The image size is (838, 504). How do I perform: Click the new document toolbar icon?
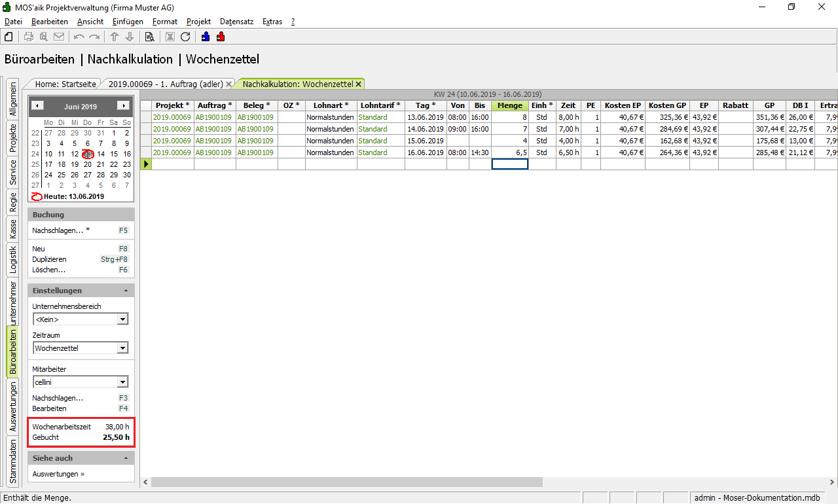coord(9,37)
